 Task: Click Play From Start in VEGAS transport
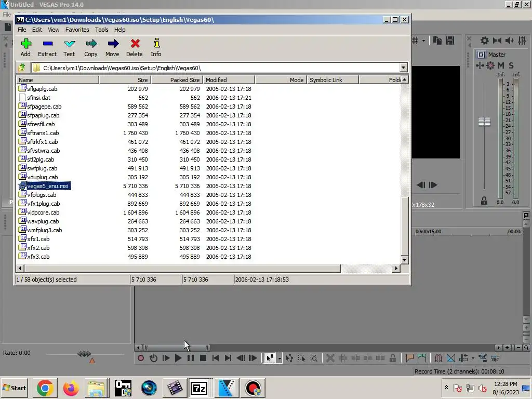click(166, 358)
